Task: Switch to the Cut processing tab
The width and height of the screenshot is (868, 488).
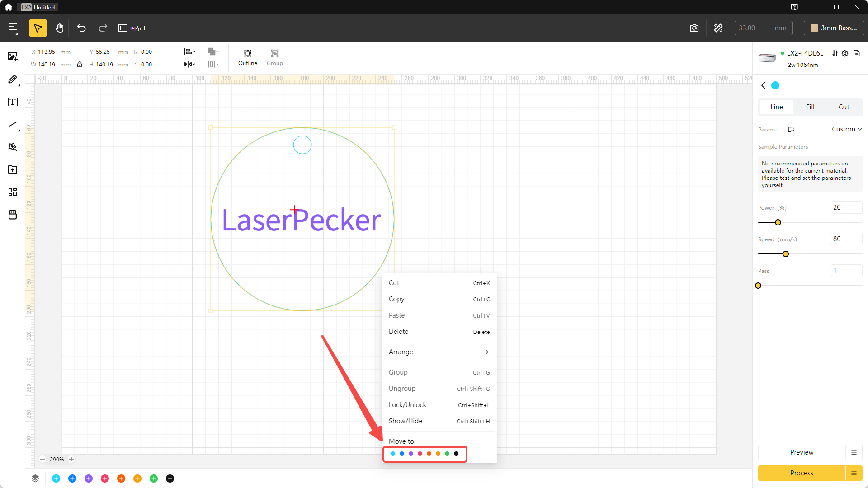Action: (844, 107)
